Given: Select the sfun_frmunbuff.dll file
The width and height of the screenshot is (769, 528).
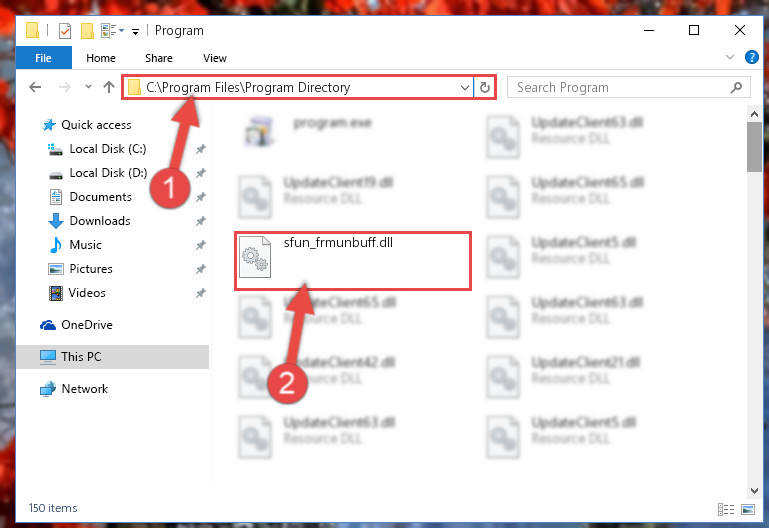Looking at the screenshot, I should [x=353, y=261].
